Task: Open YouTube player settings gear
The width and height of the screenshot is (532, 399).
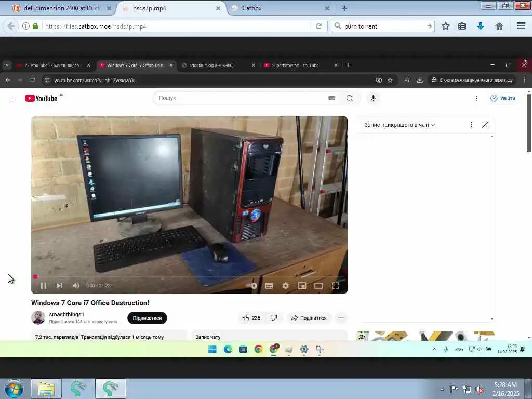Action: [285, 286]
